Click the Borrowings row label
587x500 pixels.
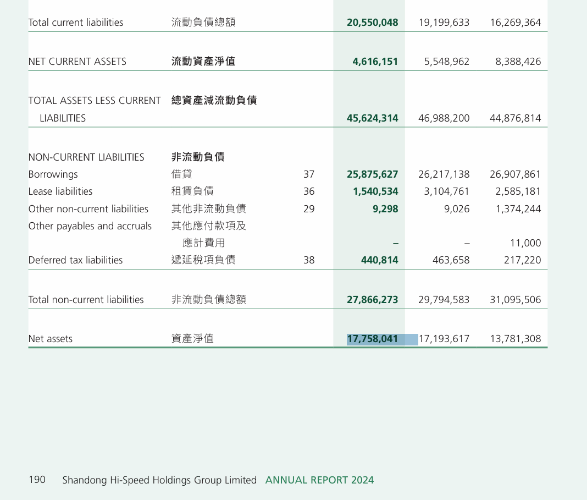pyautogui.click(x=53, y=174)
